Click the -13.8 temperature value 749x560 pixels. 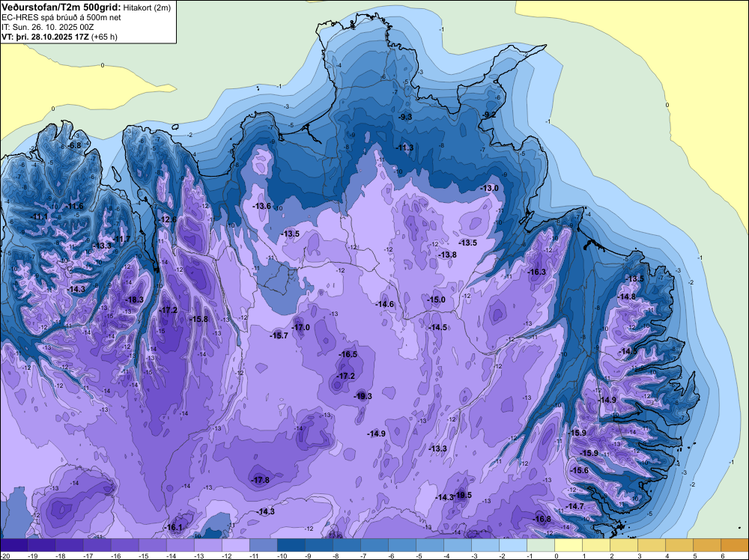[x=448, y=255]
